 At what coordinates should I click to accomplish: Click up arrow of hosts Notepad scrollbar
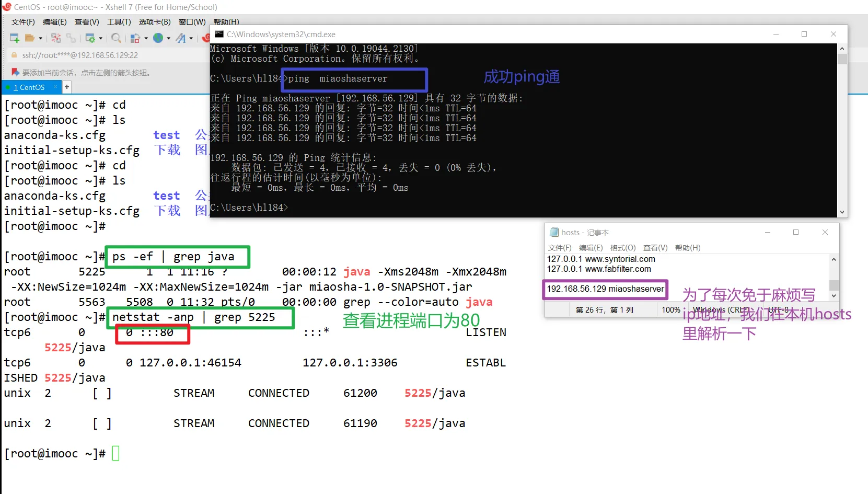point(834,259)
